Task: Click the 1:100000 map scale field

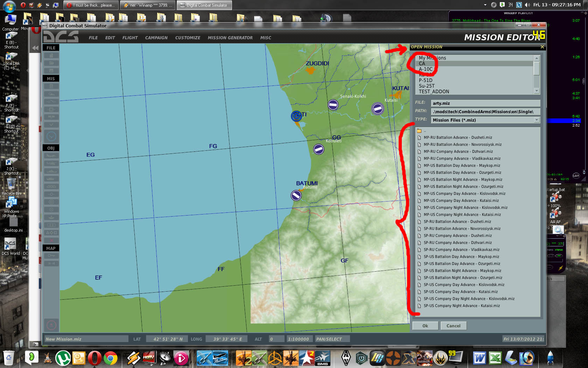Action: [300, 339]
